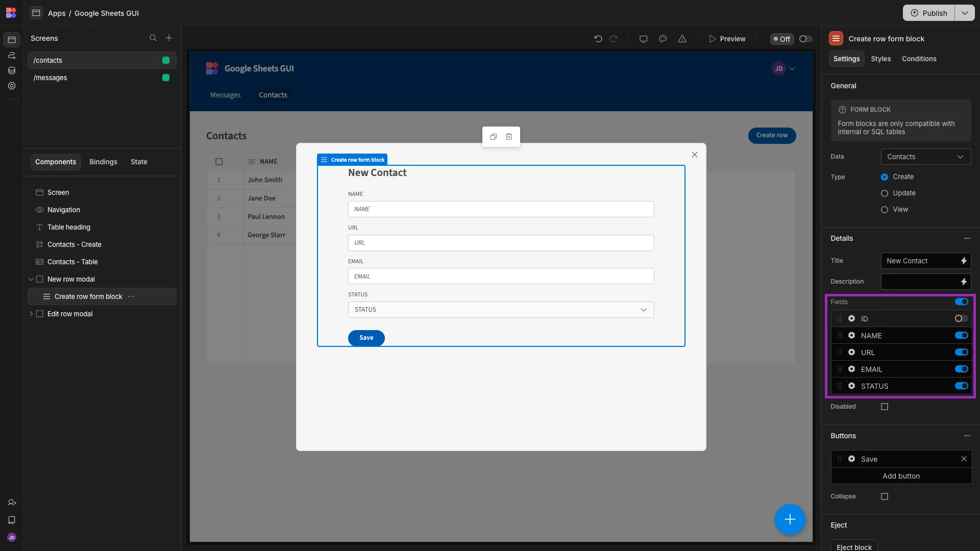Disable the STATUS field toggle
This screenshot has width=980, height=551.
tap(961, 386)
